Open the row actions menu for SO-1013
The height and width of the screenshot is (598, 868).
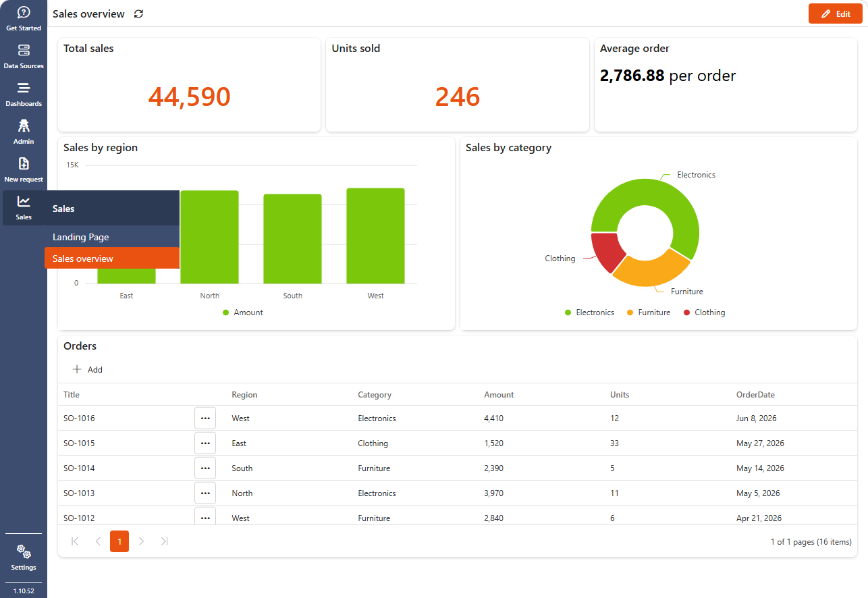[205, 493]
